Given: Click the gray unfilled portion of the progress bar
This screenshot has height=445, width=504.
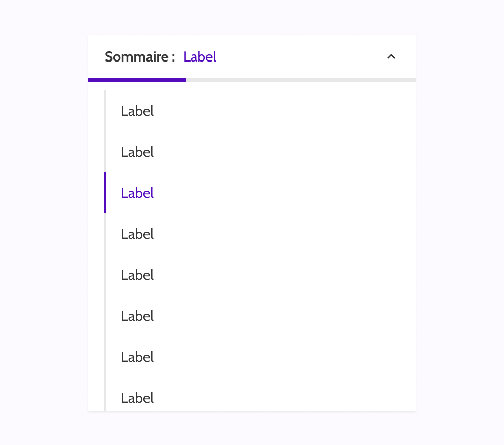Looking at the screenshot, I should [x=302, y=80].
